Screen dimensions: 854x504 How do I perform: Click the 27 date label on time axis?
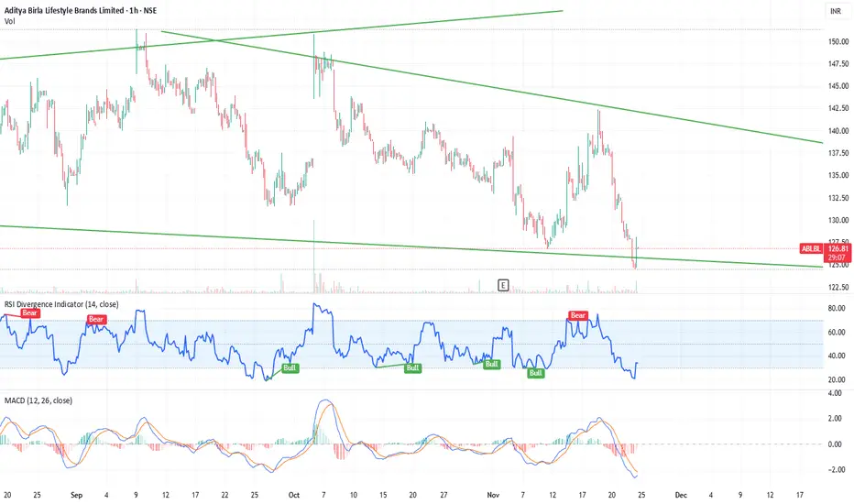point(443,495)
